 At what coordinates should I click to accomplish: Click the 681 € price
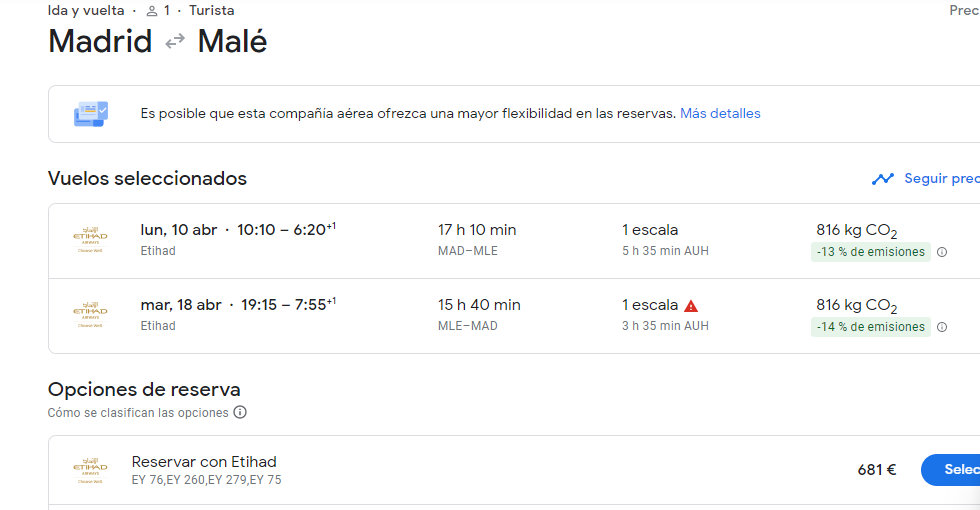tap(877, 469)
